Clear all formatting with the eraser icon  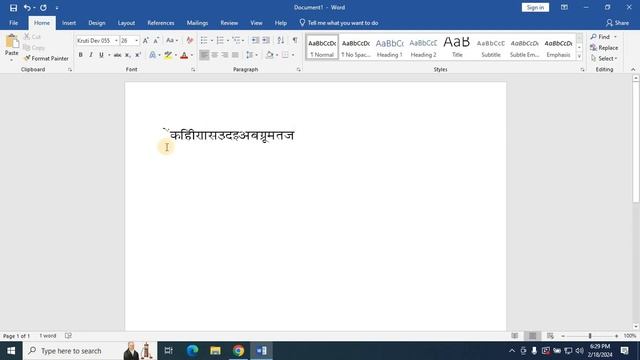pyautogui.click(x=189, y=40)
